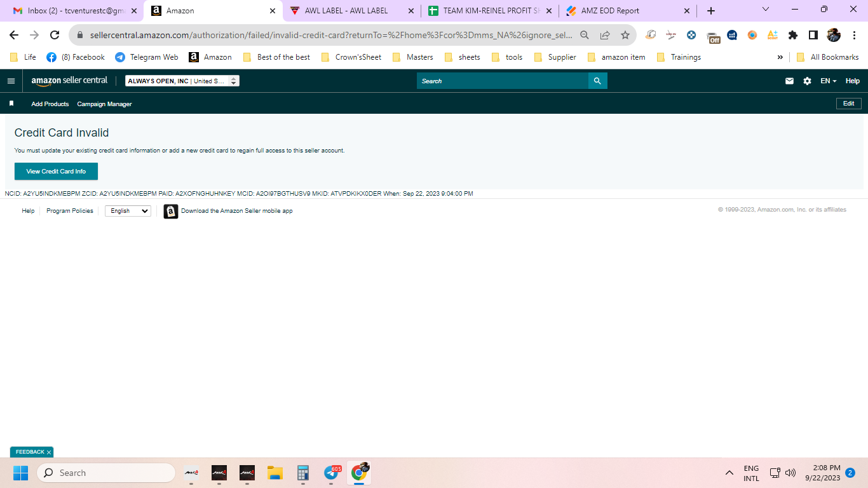Open the English language dropdown in footer

128,211
